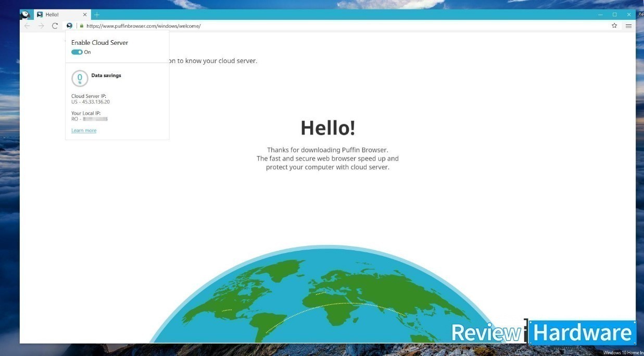The image size is (644, 356).
Task: Turn off the Enable Cloud Server switch
Action: [77, 52]
